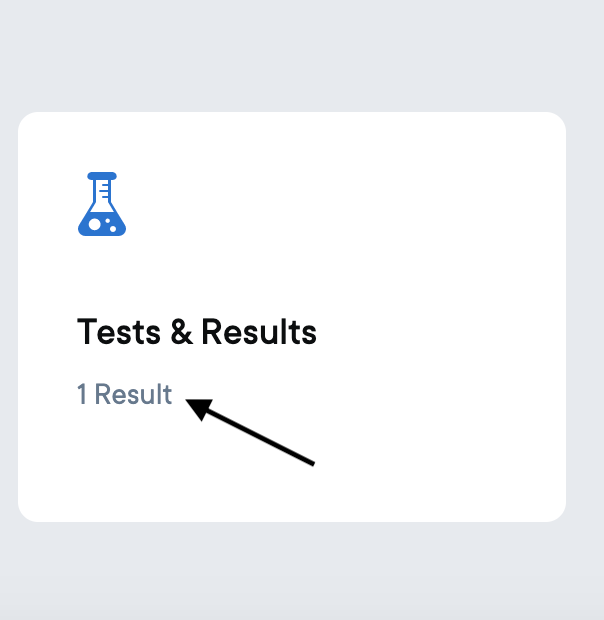
Task: Open the Tests & Results heading
Action: 197,332
